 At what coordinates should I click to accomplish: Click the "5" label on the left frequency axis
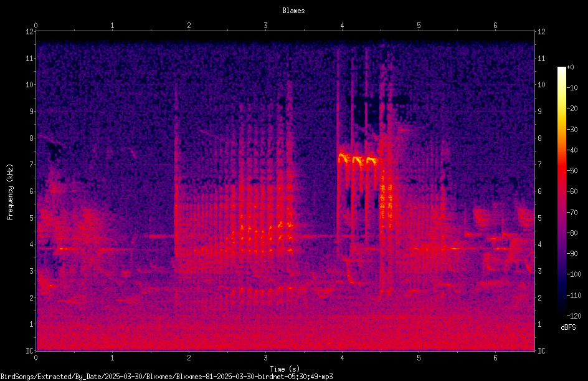coord(31,218)
